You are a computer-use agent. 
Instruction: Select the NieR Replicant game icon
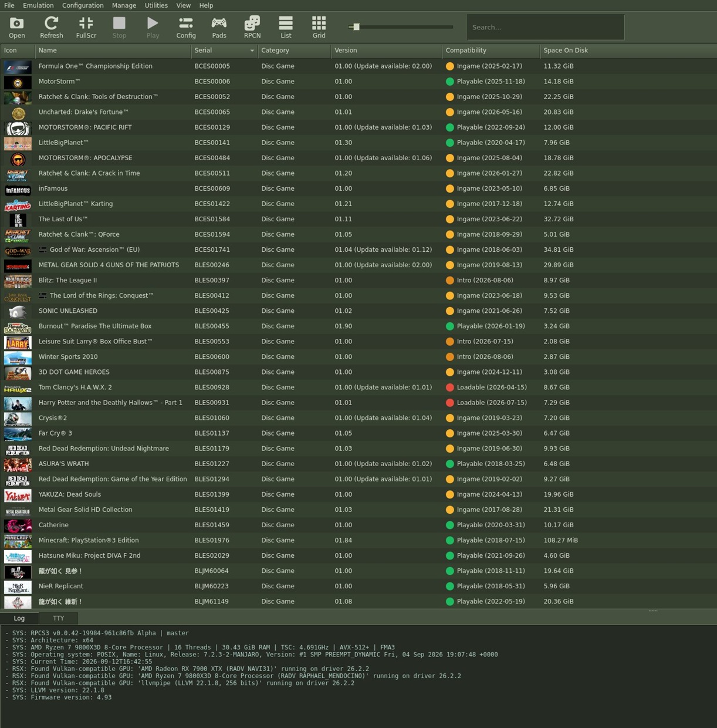(18, 586)
